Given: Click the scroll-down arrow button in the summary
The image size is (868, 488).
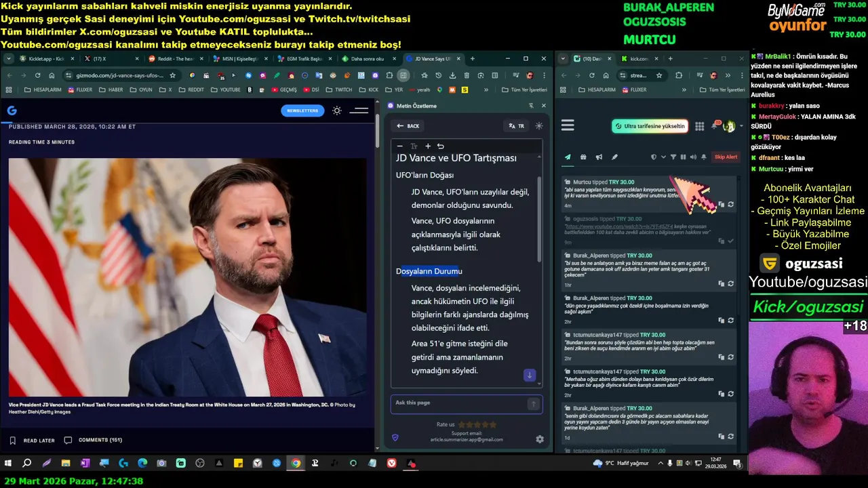Looking at the screenshot, I should (530, 375).
